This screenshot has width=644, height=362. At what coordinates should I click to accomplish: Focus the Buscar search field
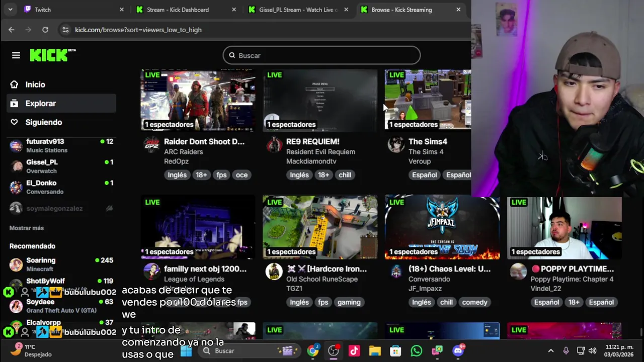click(321, 55)
